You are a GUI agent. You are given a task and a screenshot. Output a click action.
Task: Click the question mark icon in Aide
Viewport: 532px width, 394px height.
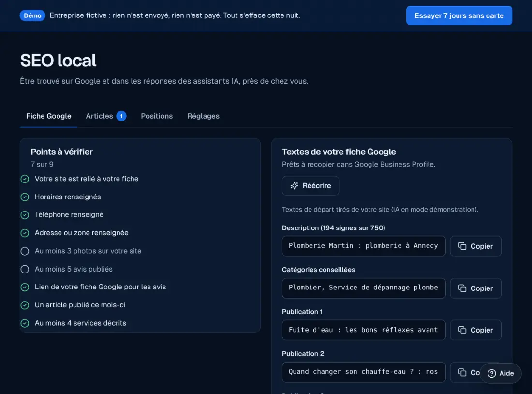(492, 373)
